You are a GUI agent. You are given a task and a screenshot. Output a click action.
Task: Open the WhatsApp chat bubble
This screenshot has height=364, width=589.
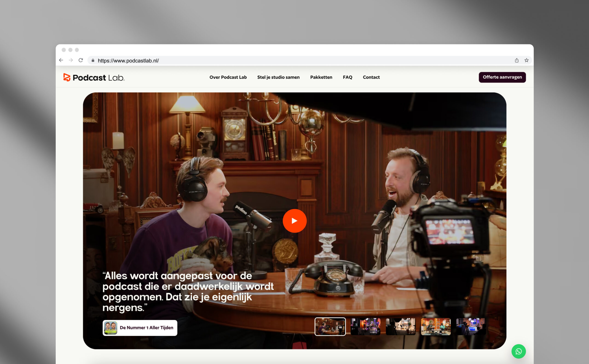coord(519,352)
